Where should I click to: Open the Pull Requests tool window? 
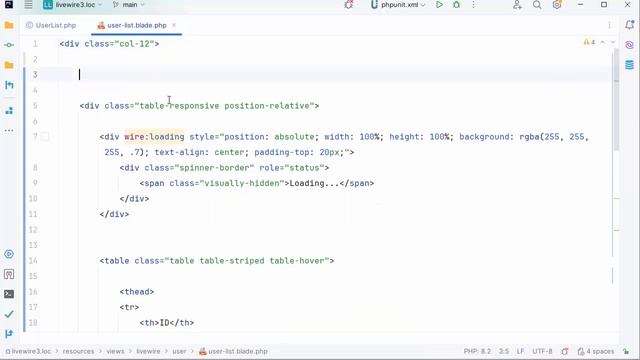(x=9, y=85)
